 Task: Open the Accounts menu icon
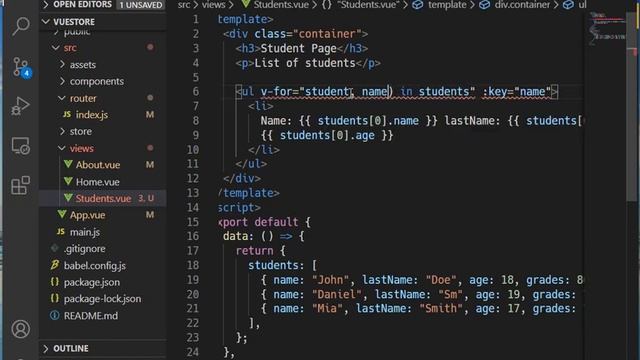coord(20,329)
